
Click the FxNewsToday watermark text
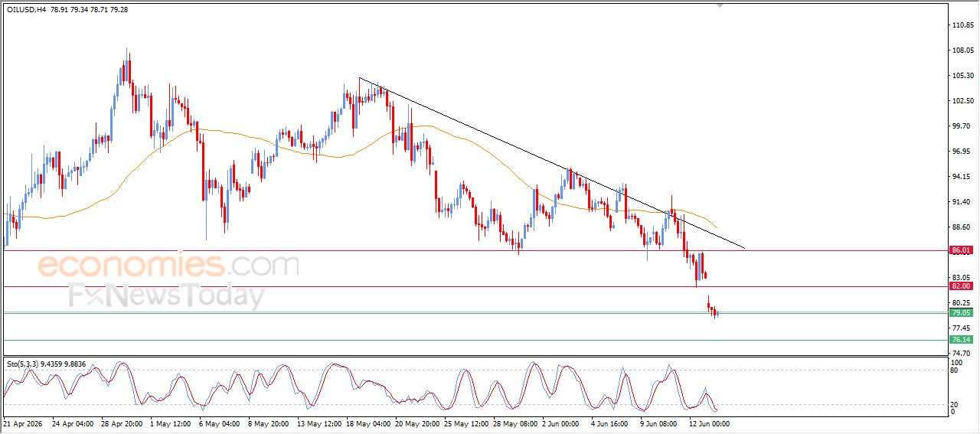[166, 295]
